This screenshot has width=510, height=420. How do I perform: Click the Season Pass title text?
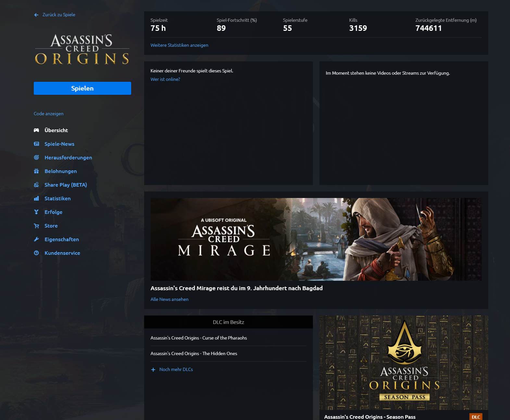point(370,417)
